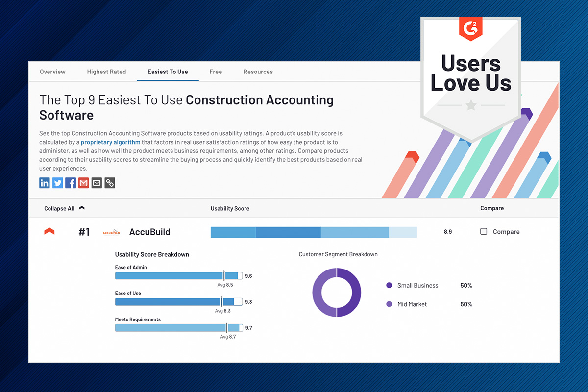Select the Easiest To Use tab

(168, 72)
